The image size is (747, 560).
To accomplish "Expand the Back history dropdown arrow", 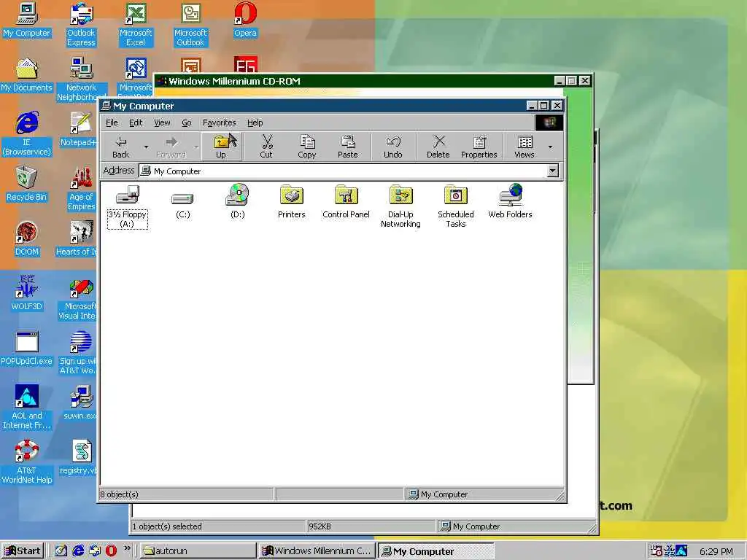I will tap(146, 147).
